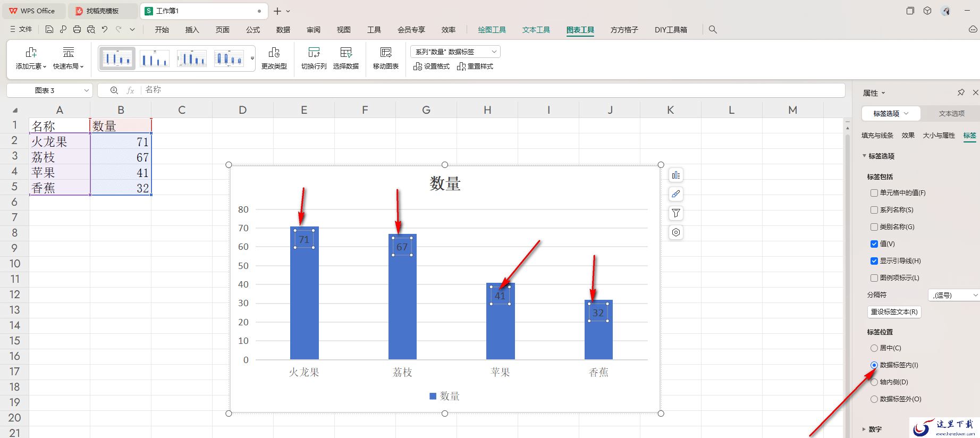Click the formula bar input field
The width and height of the screenshot is (980, 438).
pyautogui.click(x=492, y=90)
